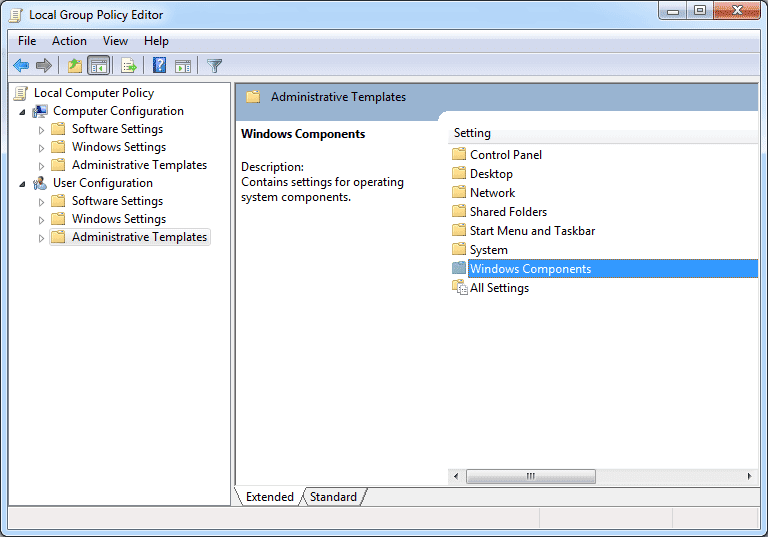Image resolution: width=768 pixels, height=537 pixels.
Task: Click the Windows Components folder icon
Action: click(x=459, y=268)
